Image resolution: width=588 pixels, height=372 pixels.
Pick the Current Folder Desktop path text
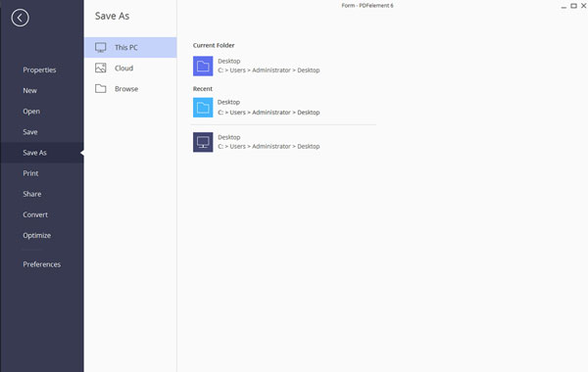point(269,70)
